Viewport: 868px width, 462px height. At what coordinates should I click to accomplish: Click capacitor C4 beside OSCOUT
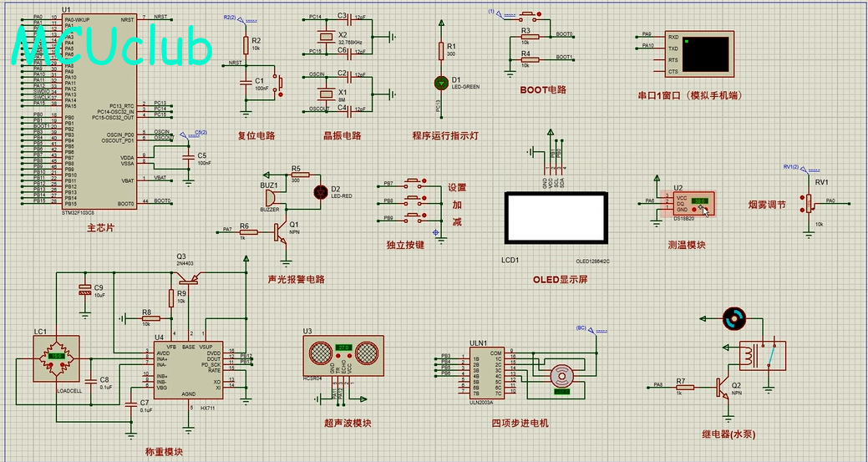[350, 112]
